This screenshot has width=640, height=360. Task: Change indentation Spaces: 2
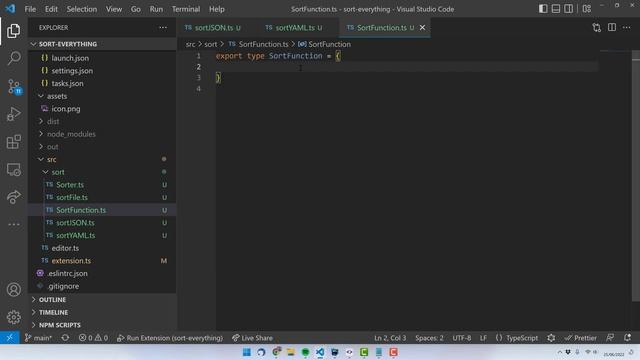tap(429, 338)
